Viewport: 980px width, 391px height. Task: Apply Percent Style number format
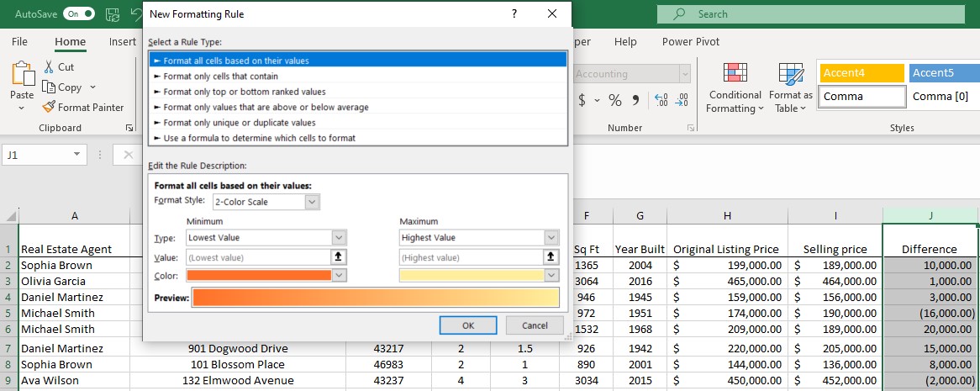point(615,100)
